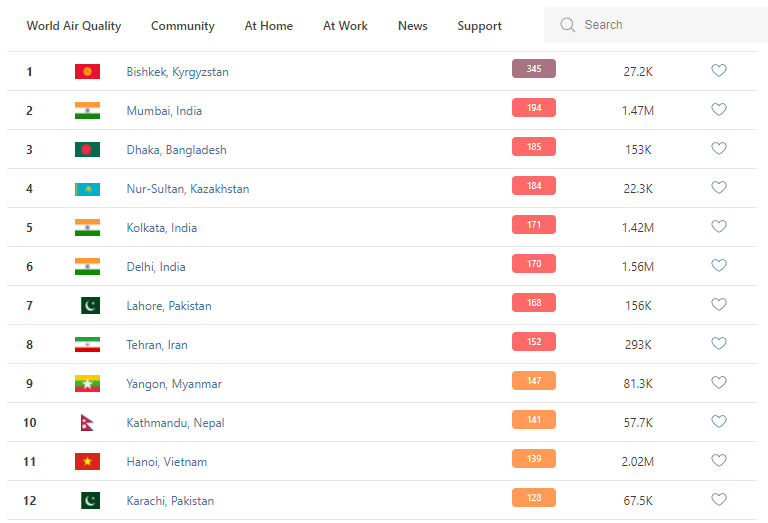The height and width of the screenshot is (523, 768).
Task: Click the Kazakhstan flag icon
Action: pos(87,189)
